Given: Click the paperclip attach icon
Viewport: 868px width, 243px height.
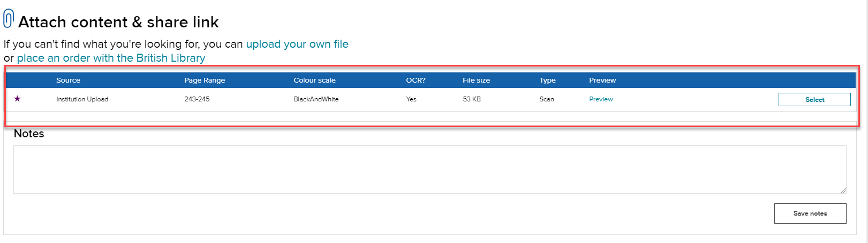Looking at the screenshot, I should coord(8,19).
